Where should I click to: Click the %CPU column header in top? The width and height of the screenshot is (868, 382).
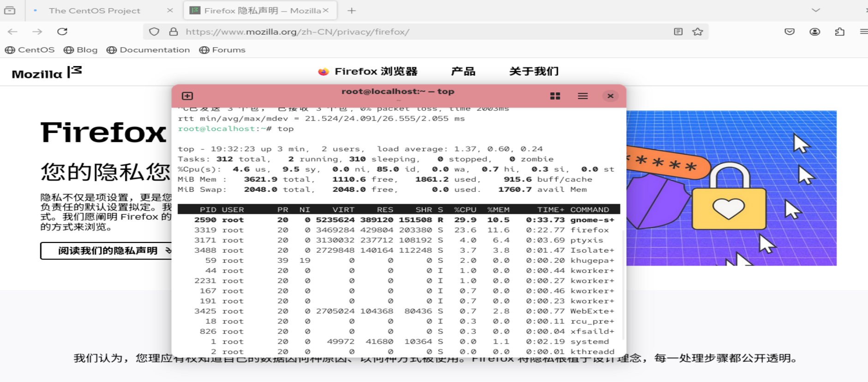(x=465, y=210)
